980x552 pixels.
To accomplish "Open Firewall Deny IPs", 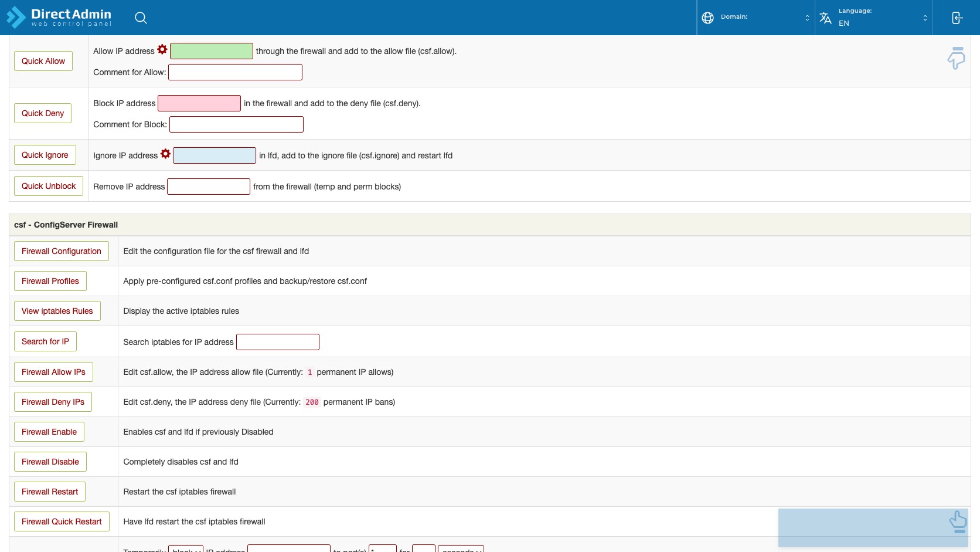I will pyautogui.click(x=53, y=402).
